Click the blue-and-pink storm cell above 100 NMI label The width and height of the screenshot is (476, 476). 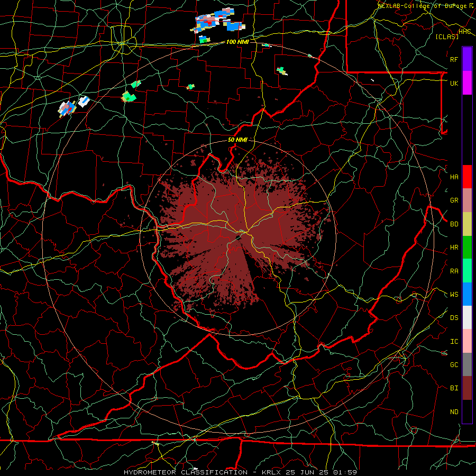pyautogui.click(x=218, y=21)
